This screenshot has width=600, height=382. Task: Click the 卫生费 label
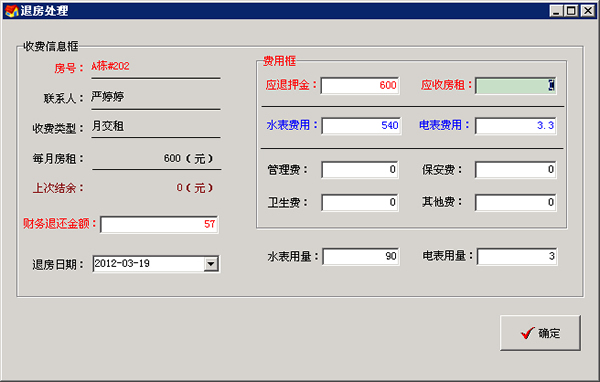coord(287,202)
